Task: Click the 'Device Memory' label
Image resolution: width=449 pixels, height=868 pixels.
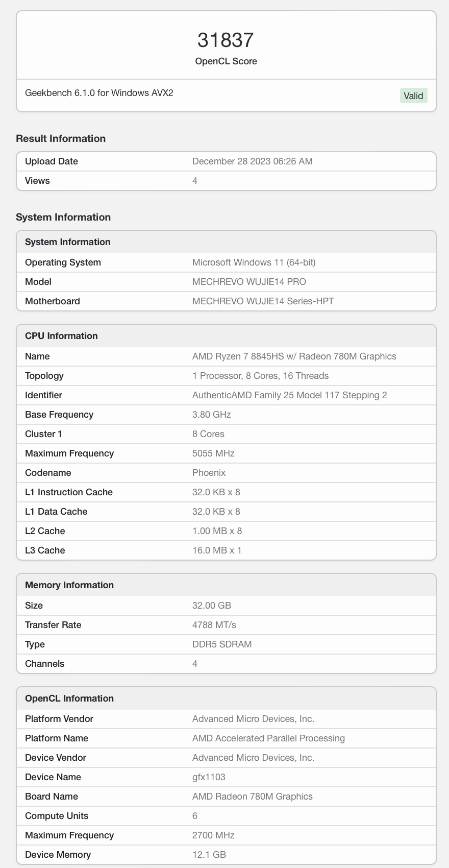Action: [x=58, y=855]
